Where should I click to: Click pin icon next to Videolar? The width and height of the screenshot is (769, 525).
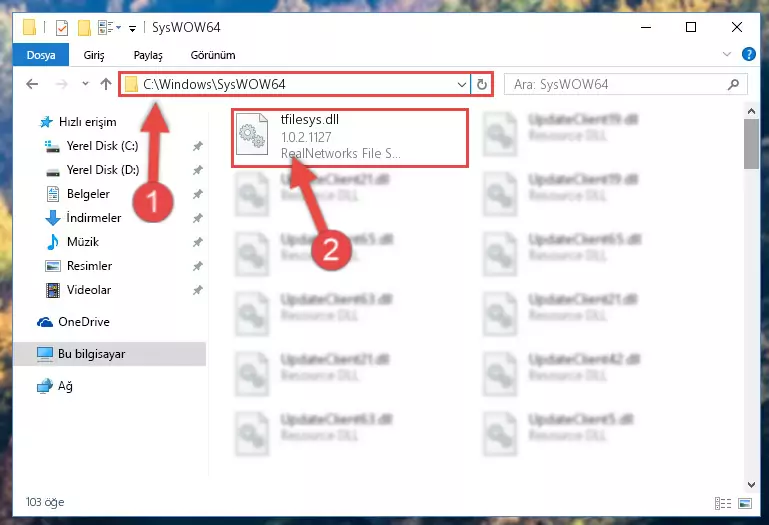click(197, 290)
